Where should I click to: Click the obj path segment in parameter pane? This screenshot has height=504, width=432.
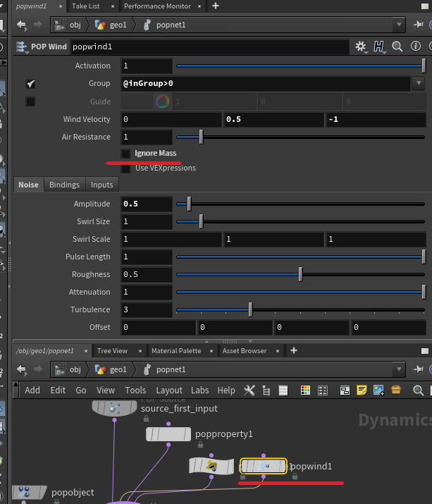pyautogui.click(x=68, y=25)
